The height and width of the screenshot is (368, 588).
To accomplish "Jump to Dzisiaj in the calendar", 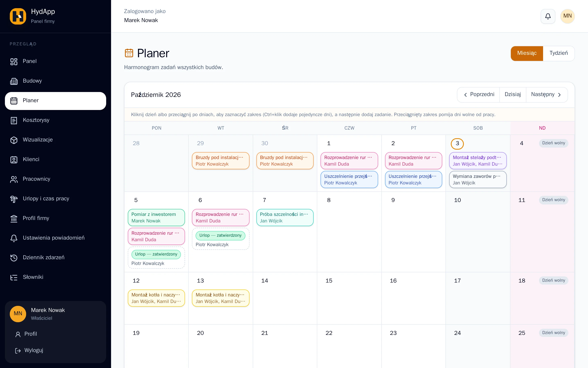I will click(x=512, y=95).
